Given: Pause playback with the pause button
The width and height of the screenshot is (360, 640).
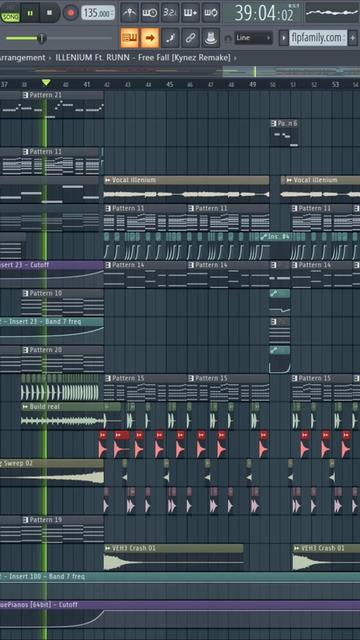Looking at the screenshot, I should 30,13.
